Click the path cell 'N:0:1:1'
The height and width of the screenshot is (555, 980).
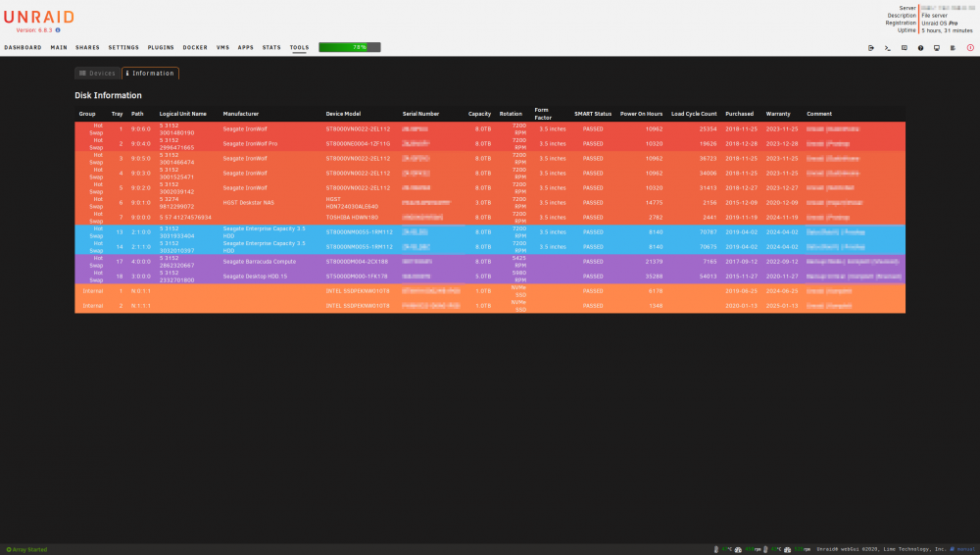140,291
